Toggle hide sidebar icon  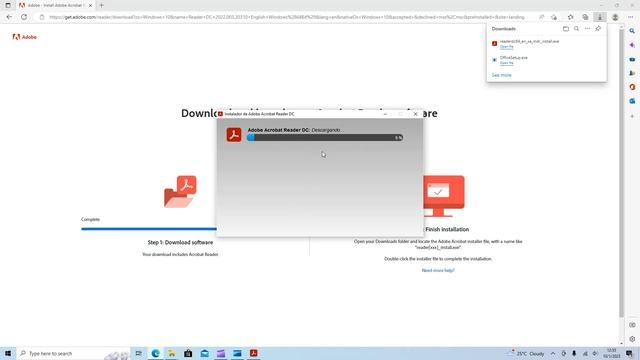tap(632, 325)
